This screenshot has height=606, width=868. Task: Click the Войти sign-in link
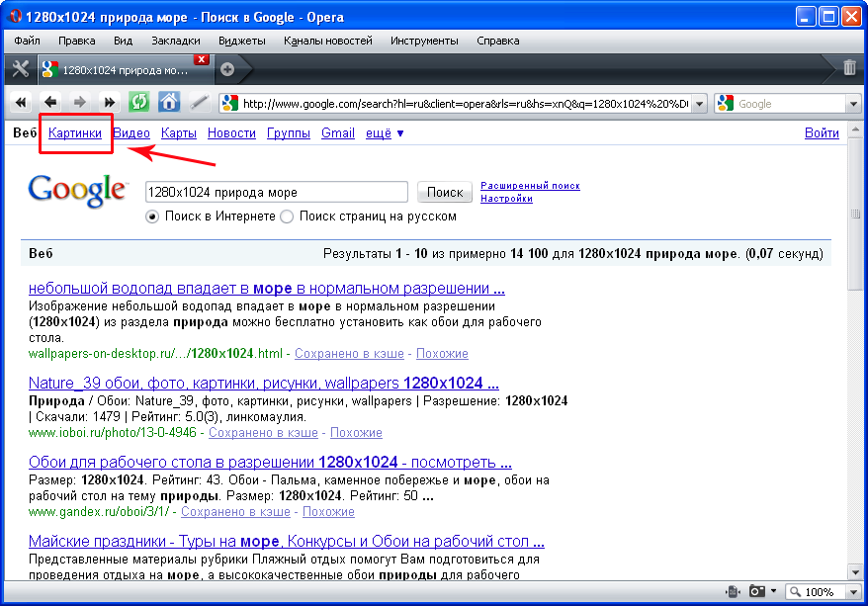click(x=822, y=133)
